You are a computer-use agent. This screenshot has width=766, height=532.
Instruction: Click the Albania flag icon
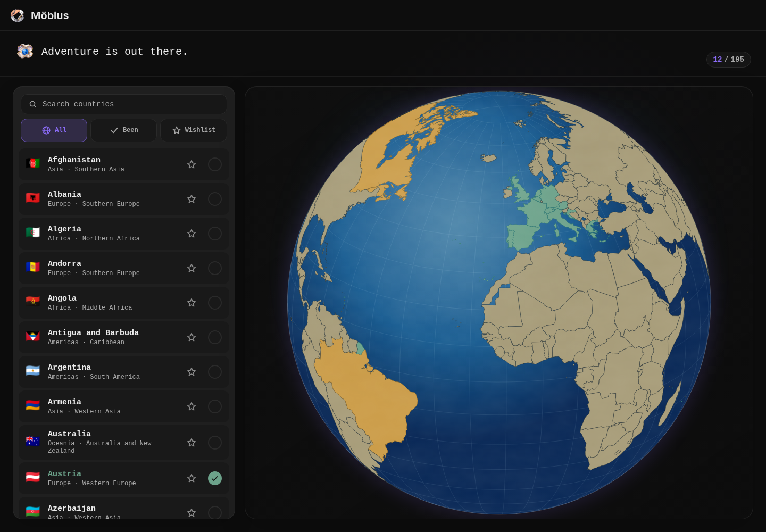point(33,198)
